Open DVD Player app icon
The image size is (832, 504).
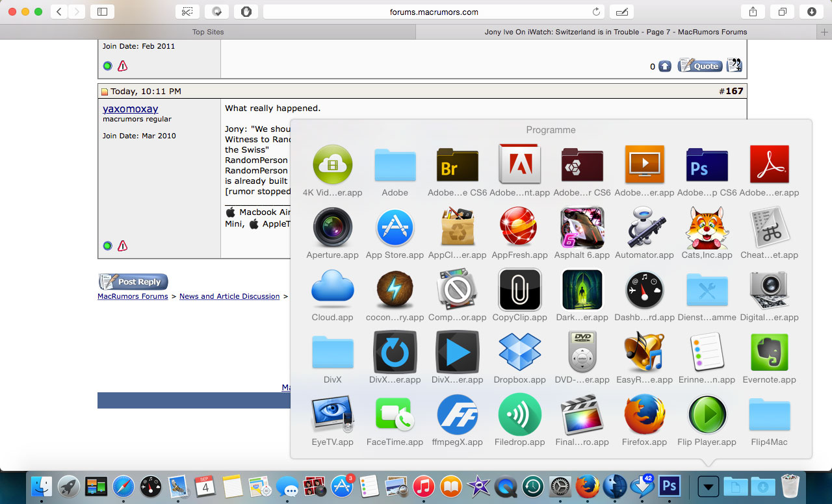coord(582,351)
